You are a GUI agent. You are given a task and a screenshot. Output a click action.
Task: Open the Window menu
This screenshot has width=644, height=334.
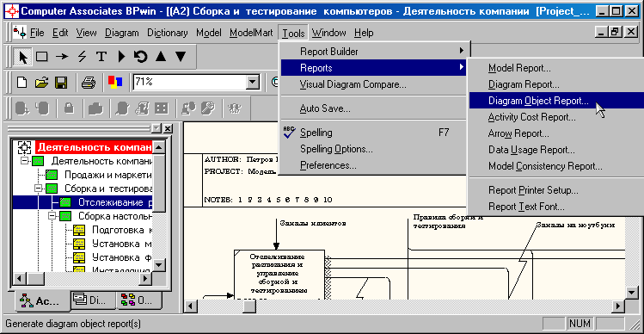click(328, 33)
